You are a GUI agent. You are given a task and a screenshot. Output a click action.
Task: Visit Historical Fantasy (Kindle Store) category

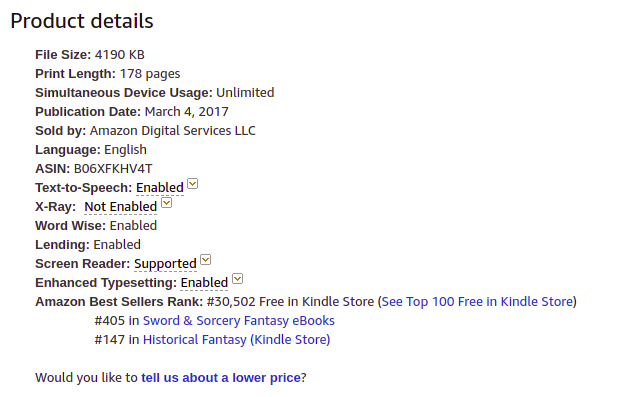(236, 340)
